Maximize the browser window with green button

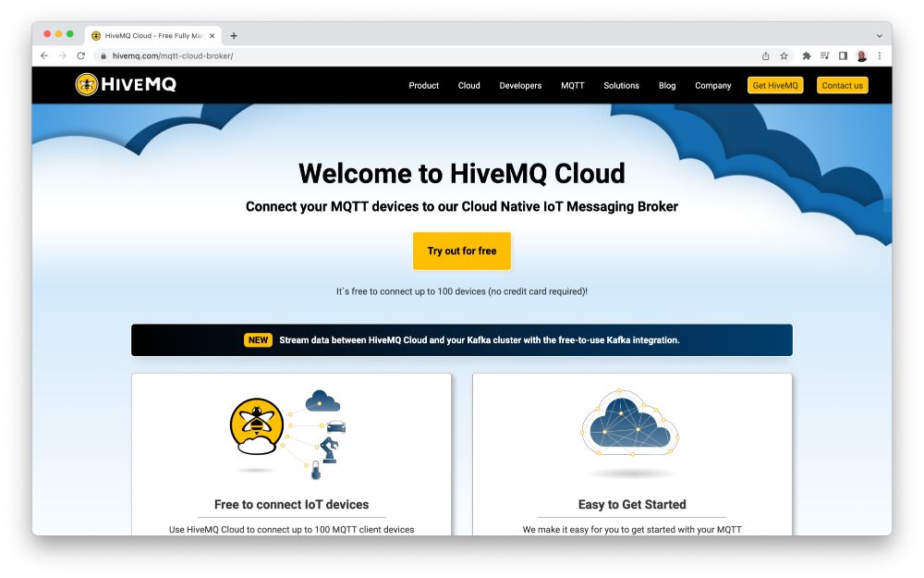tap(70, 34)
